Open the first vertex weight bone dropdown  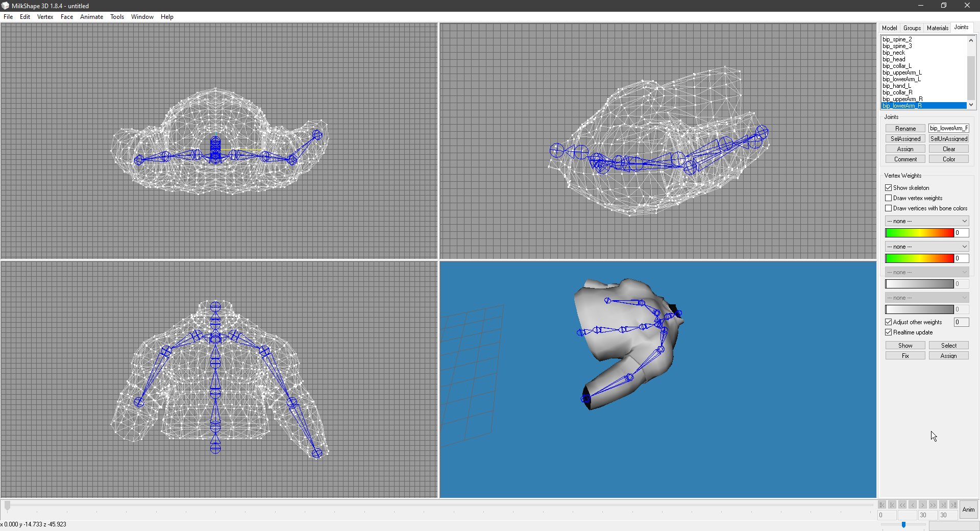[x=927, y=221]
